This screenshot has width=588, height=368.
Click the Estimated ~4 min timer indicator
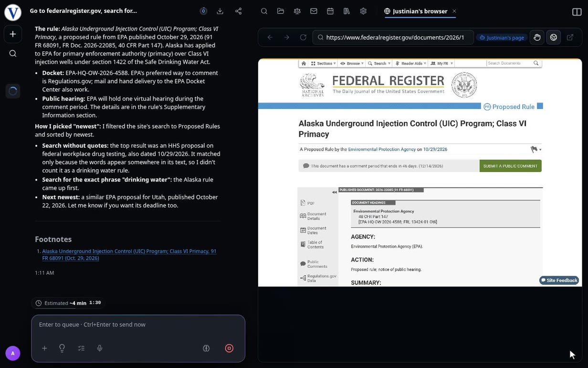pyautogui.click(x=68, y=303)
